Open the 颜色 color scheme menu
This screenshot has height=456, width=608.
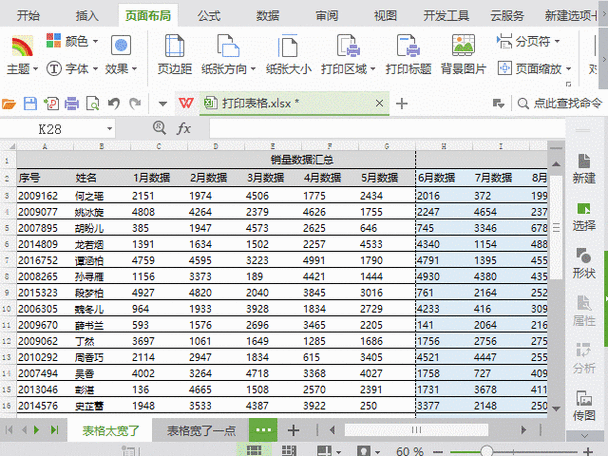pos(72,41)
